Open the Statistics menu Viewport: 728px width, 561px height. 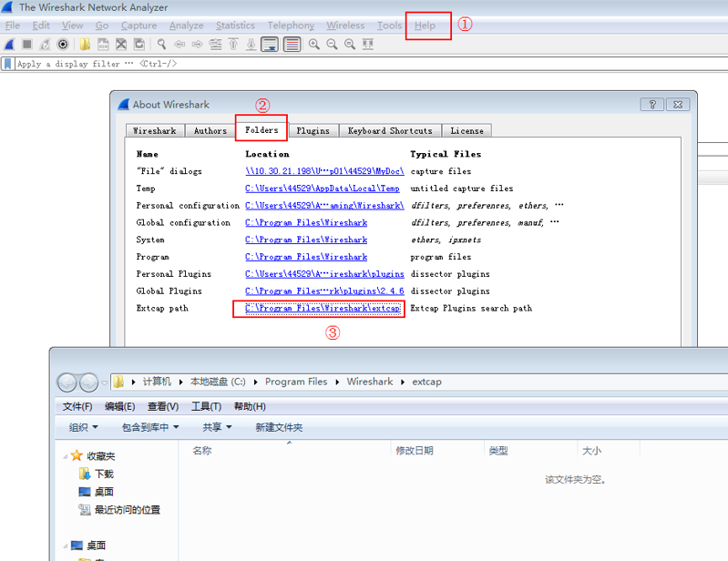(x=235, y=25)
